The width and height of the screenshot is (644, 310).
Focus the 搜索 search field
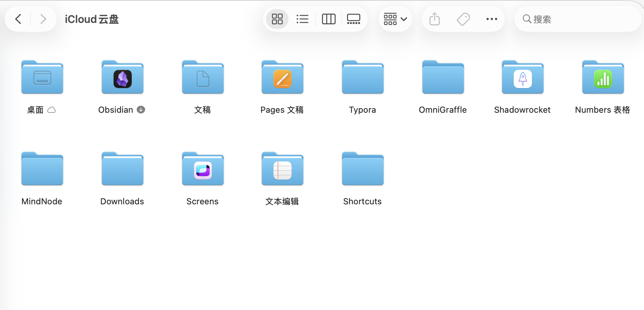[578, 19]
